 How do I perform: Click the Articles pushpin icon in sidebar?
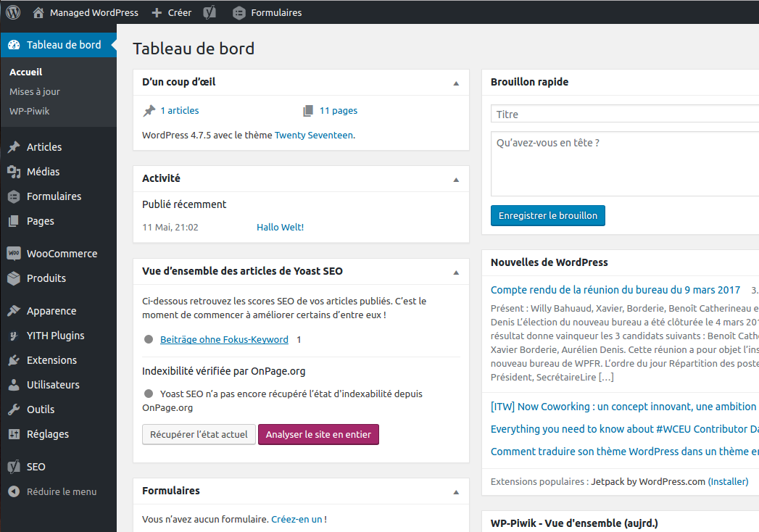14,147
